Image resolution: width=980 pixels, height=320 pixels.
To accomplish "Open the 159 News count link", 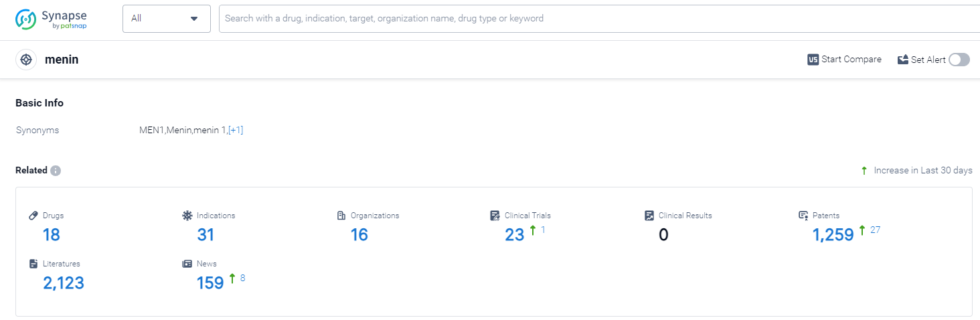I will [x=210, y=283].
